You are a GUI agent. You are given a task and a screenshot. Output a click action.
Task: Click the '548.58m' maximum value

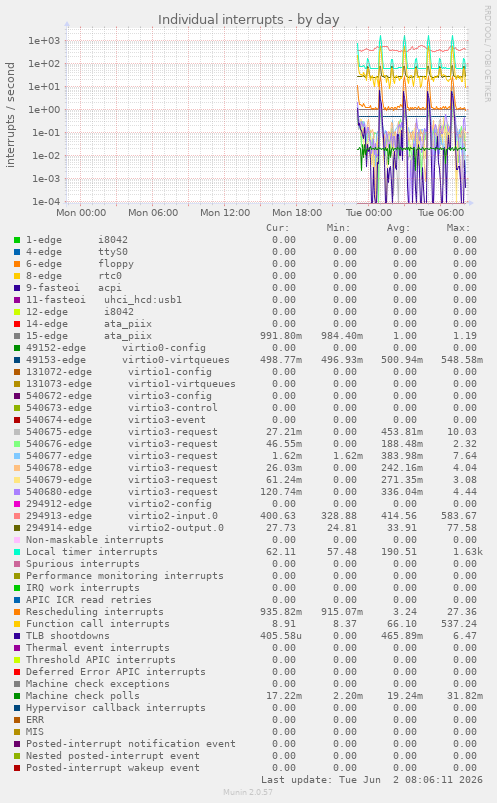[x=462, y=360]
